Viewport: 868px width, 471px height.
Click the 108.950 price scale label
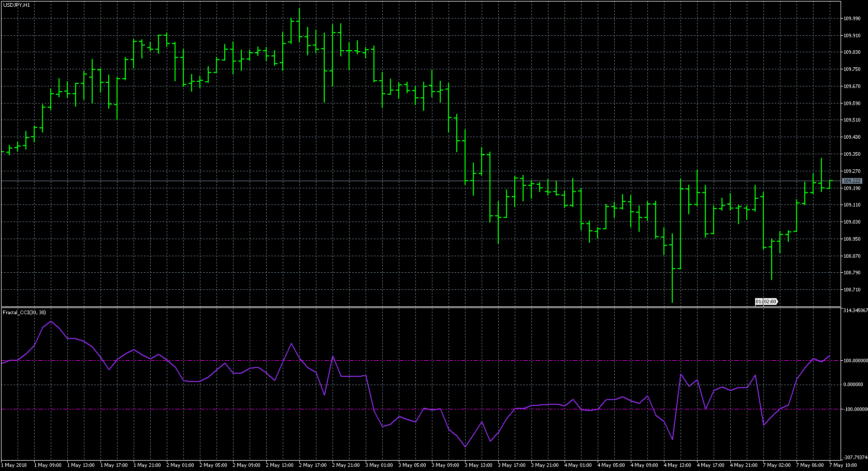click(852, 239)
